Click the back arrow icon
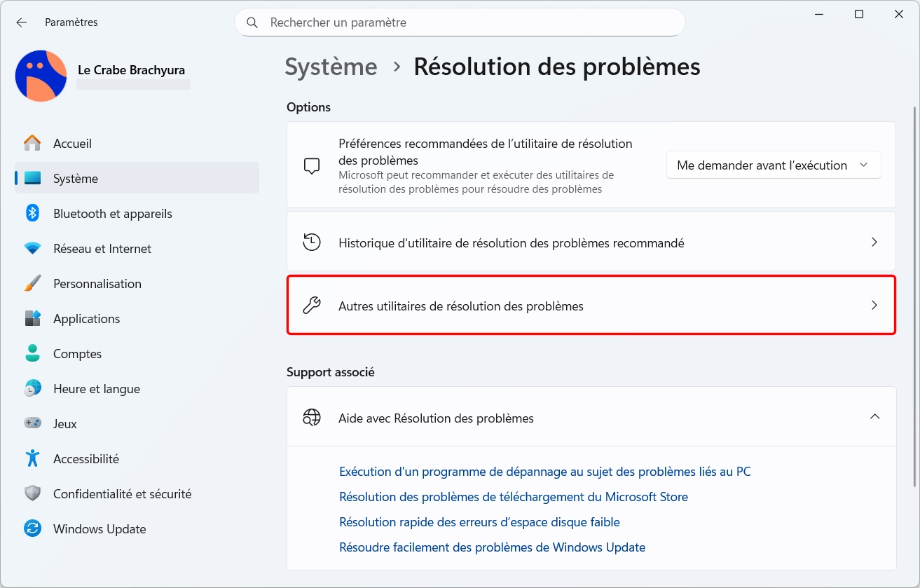 pyautogui.click(x=22, y=22)
